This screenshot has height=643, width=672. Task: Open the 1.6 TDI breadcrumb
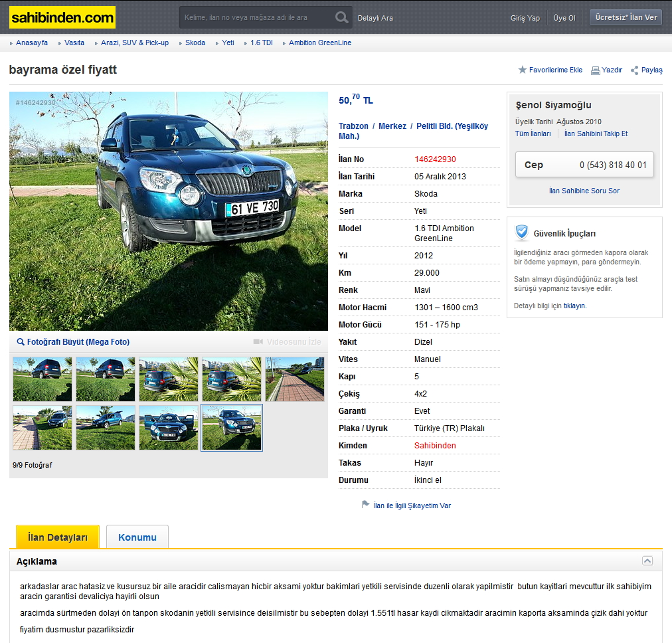[262, 43]
